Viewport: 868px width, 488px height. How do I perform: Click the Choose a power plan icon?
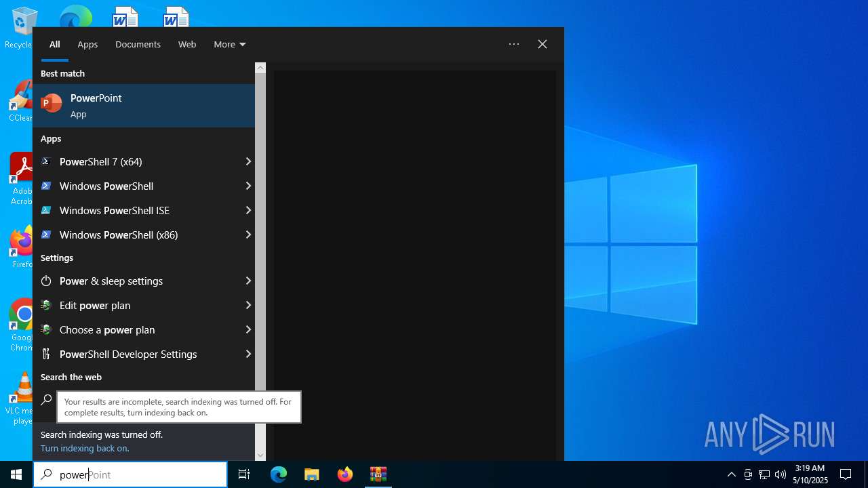(46, 329)
